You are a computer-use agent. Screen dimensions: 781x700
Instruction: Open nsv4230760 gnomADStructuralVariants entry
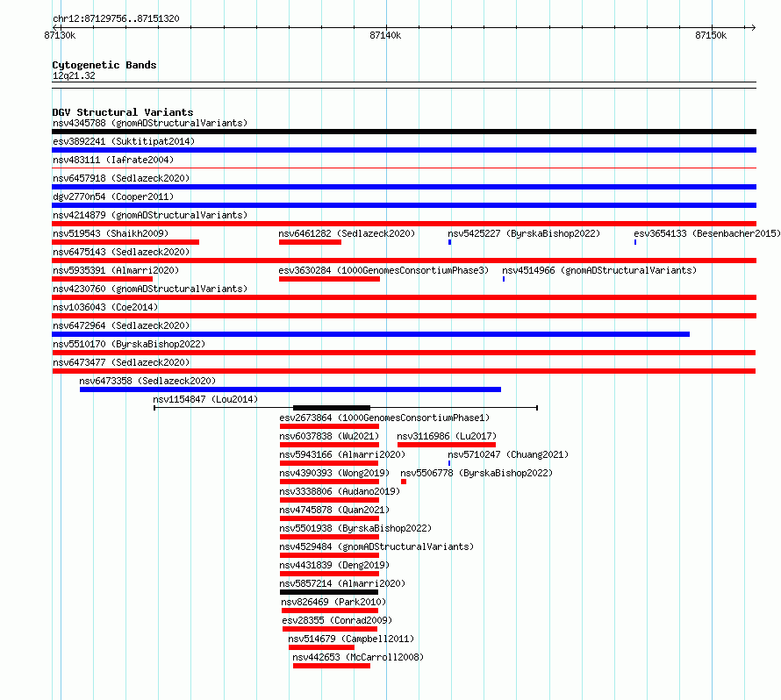(x=150, y=289)
